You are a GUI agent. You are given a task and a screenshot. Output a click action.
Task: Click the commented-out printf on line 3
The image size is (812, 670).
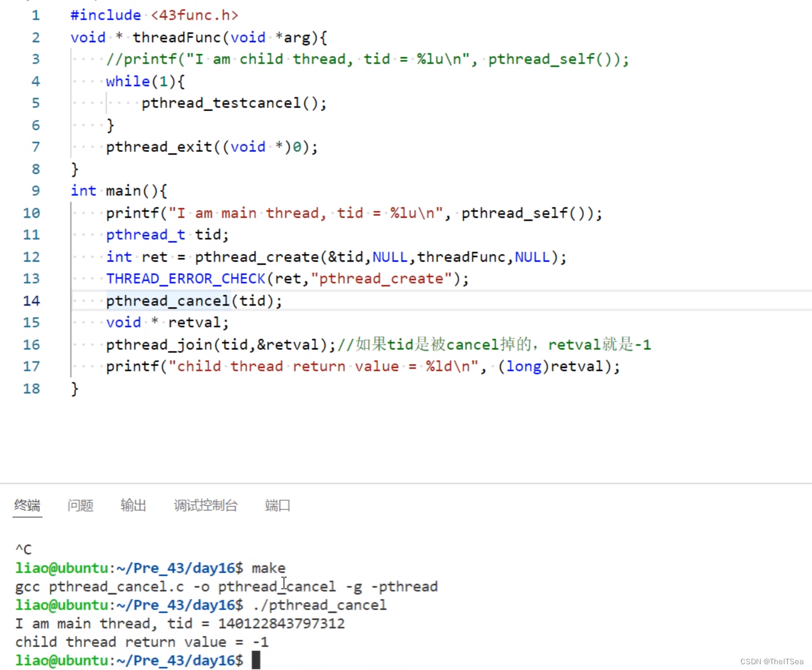pos(367,59)
